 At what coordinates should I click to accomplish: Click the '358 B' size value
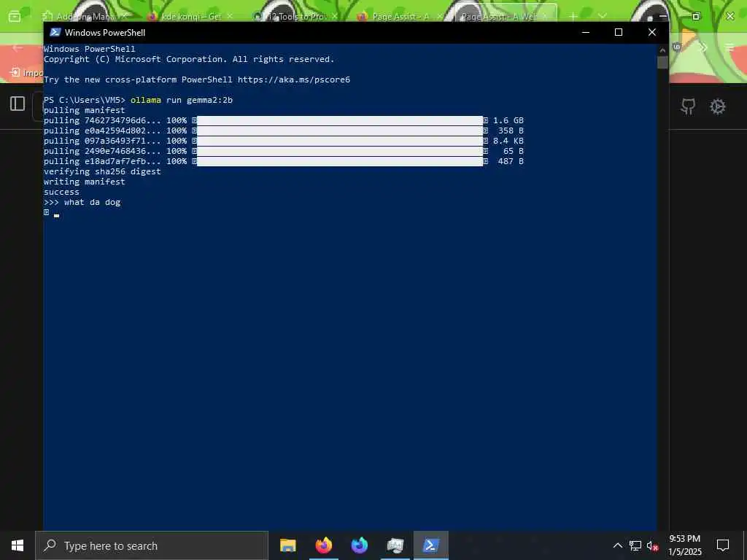(x=511, y=131)
